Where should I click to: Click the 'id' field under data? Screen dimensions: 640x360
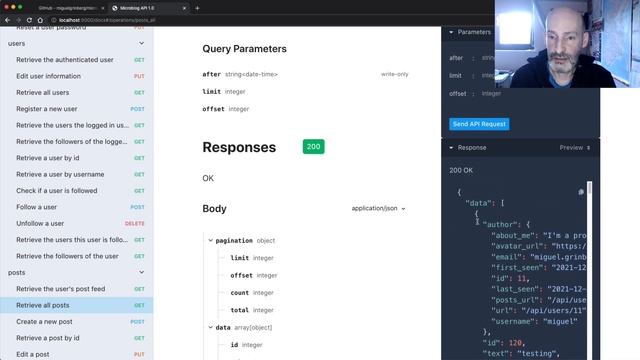click(x=246, y=345)
